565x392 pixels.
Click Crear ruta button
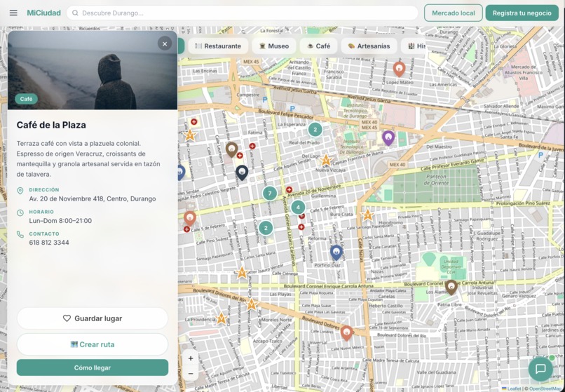(93, 344)
